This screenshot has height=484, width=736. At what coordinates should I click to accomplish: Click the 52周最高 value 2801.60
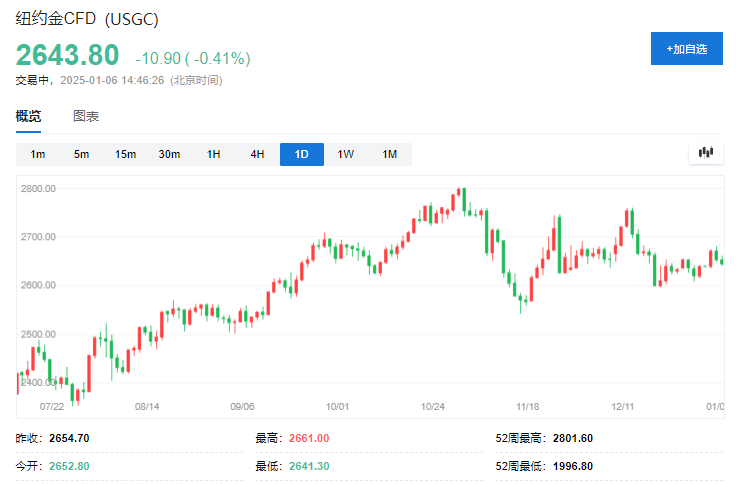573,438
